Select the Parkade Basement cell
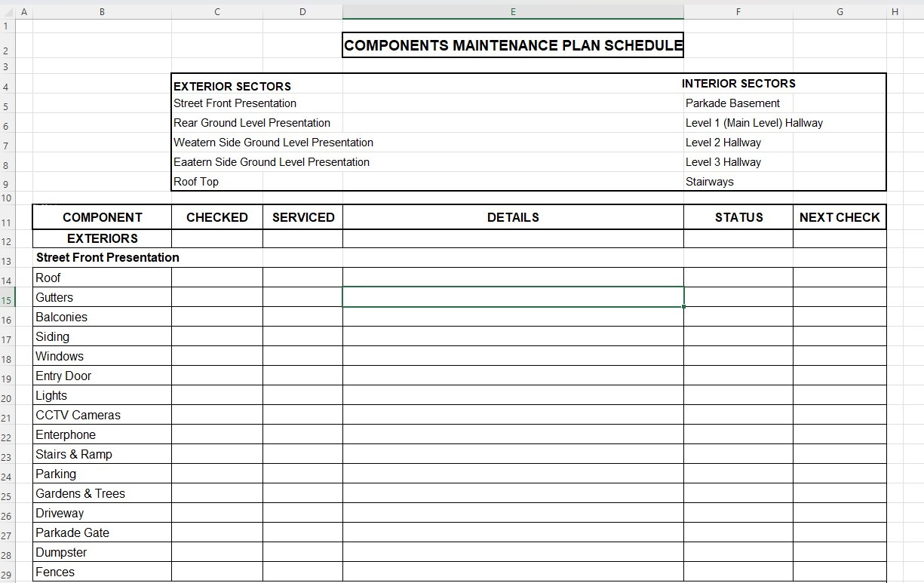This screenshot has height=583, width=924. (732, 103)
